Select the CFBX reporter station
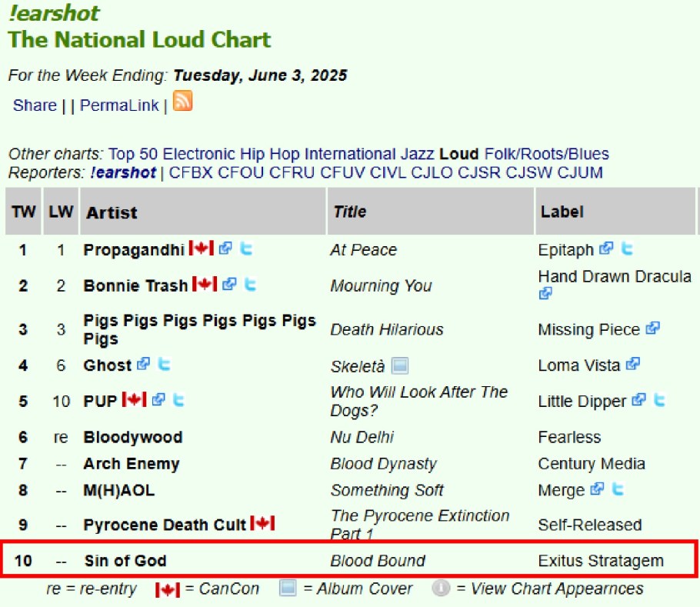700x607 pixels. pos(191,172)
